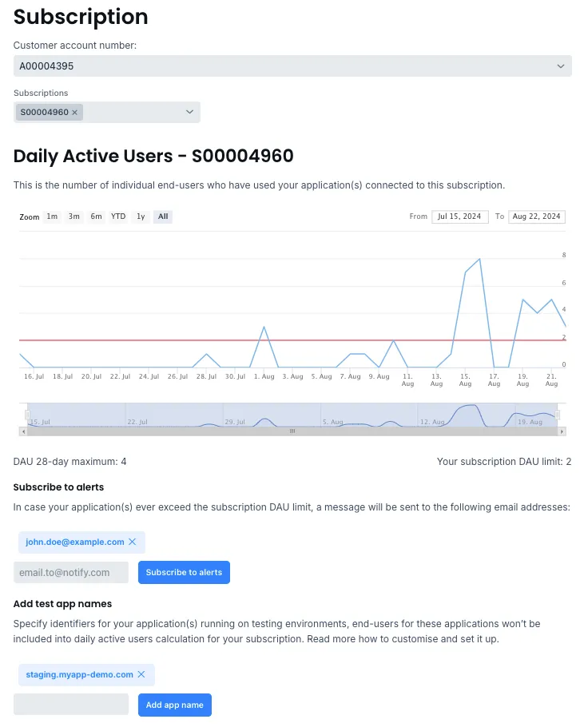
Task: Remove the S00004960 subscription tag
Action: [x=75, y=113]
